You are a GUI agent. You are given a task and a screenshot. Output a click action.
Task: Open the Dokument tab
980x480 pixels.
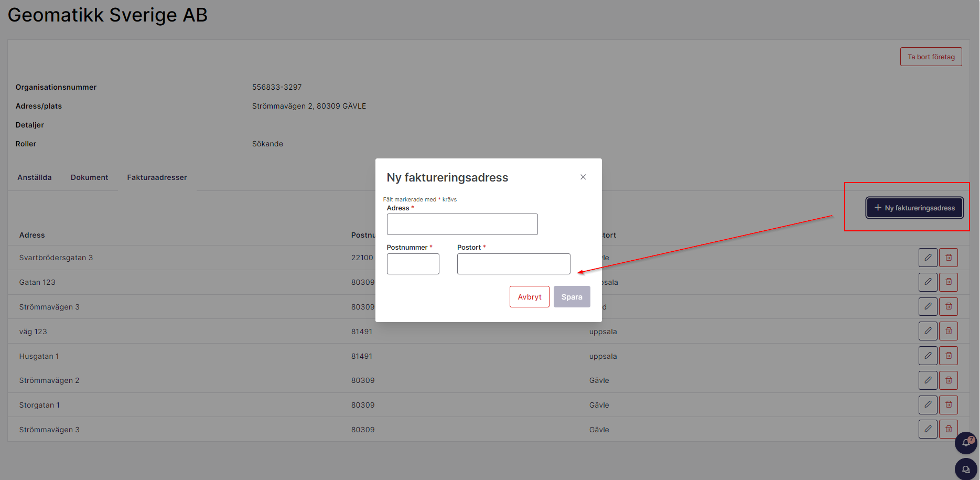(89, 177)
